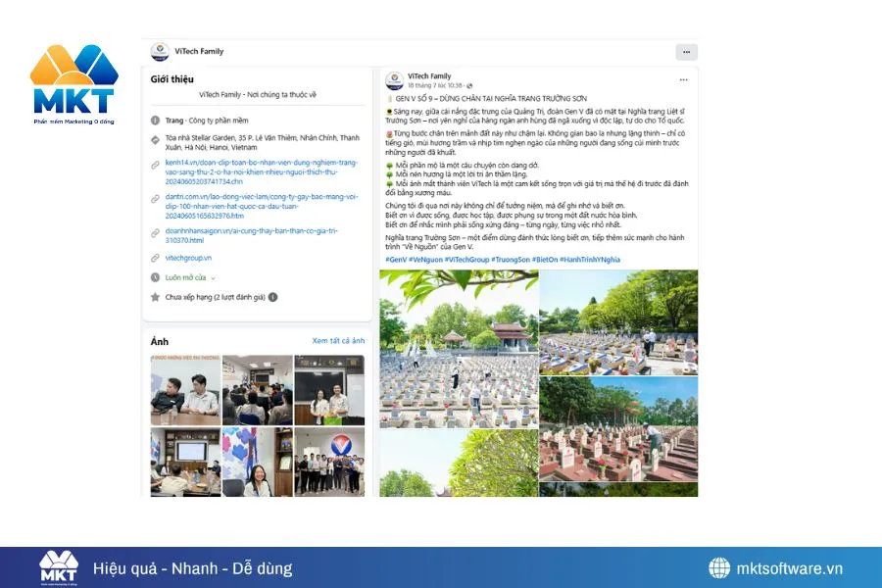Click the link icon beside vitechgroup.vn
882x588 pixels.
coord(153,256)
